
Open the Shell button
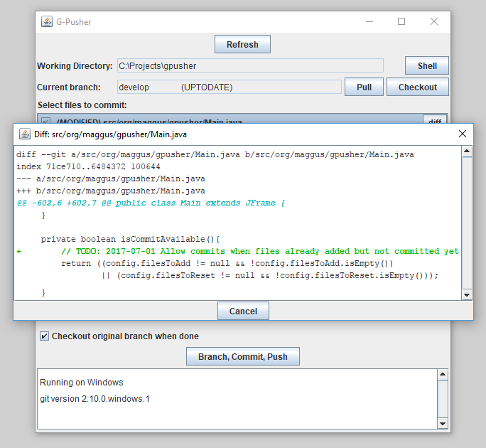427,66
